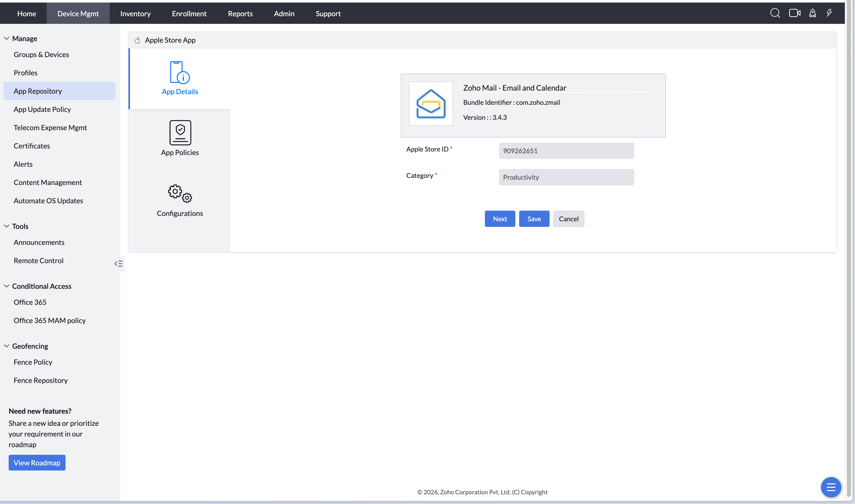The width and height of the screenshot is (855, 504).
Task: Click the Save button
Action: point(534,219)
